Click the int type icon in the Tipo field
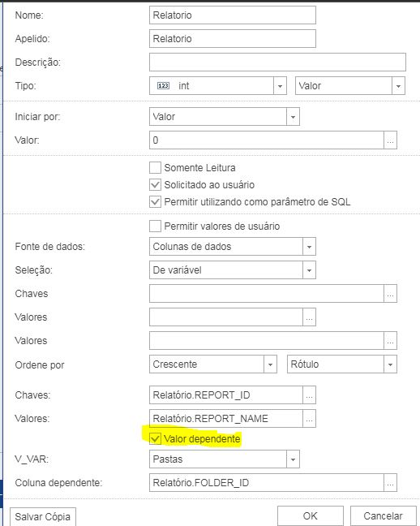This screenshot has width=420, height=526. [163, 86]
